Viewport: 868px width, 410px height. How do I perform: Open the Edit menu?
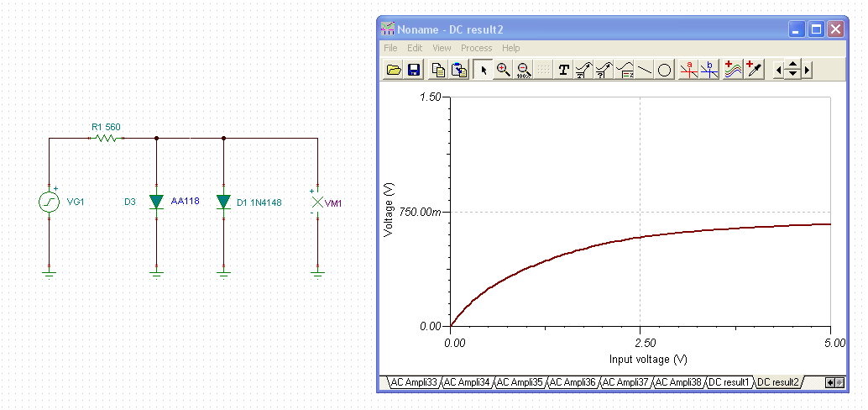[415, 48]
